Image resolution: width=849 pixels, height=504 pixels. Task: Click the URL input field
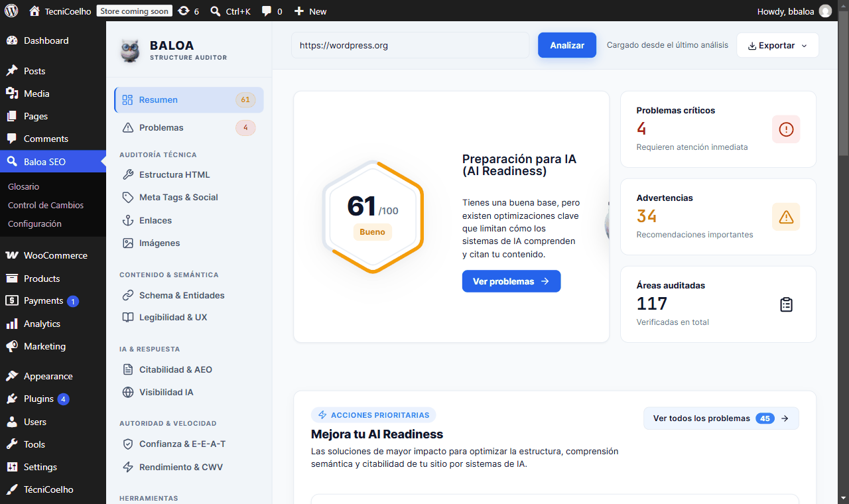click(x=410, y=45)
